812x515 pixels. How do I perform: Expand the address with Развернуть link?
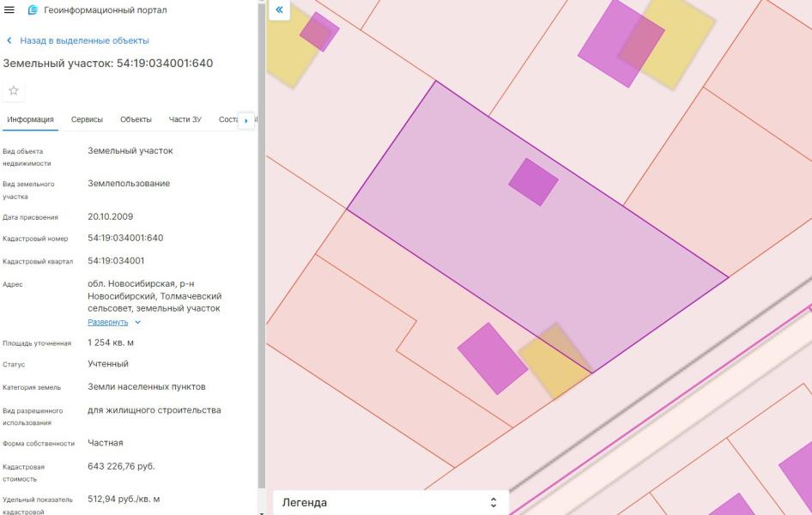(108, 322)
